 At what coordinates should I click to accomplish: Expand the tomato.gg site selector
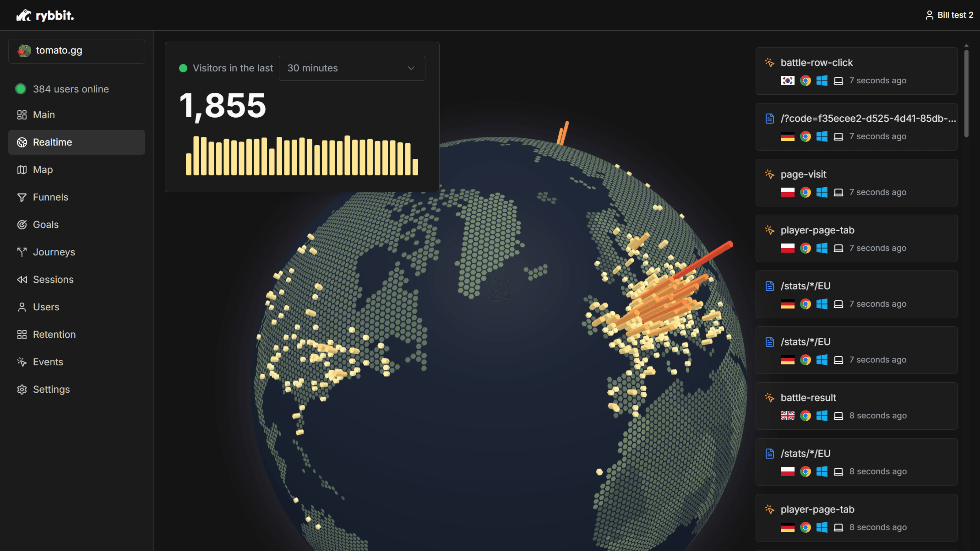[77, 51]
